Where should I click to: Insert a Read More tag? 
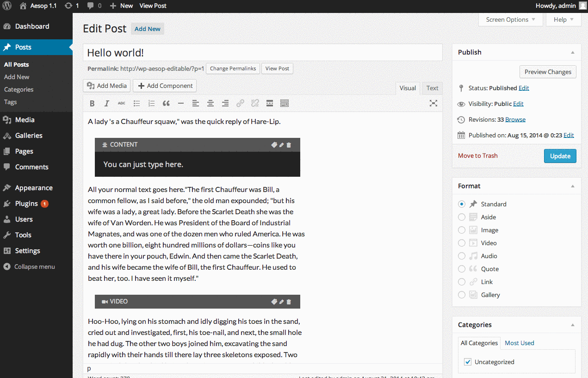(269, 104)
